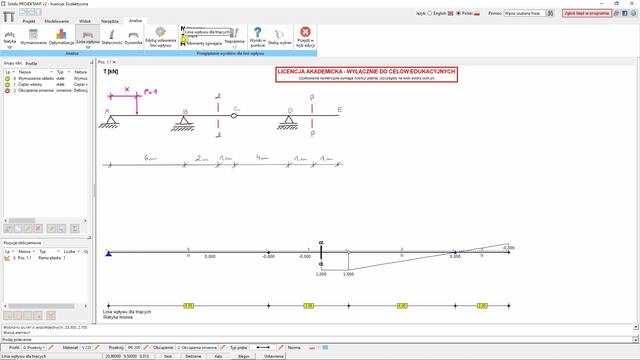The height and width of the screenshot is (360, 640).
Task: Click the horizontal scrollbar of load groups list
Action: [x=46, y=220]
